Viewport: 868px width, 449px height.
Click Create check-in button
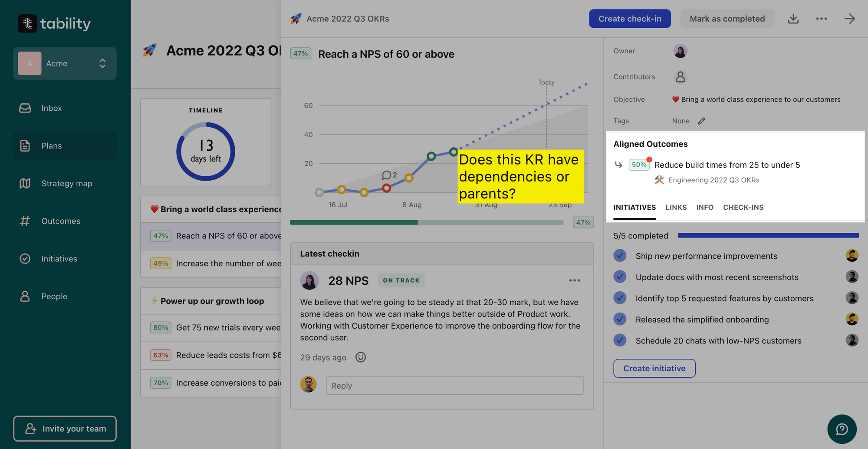630,19
